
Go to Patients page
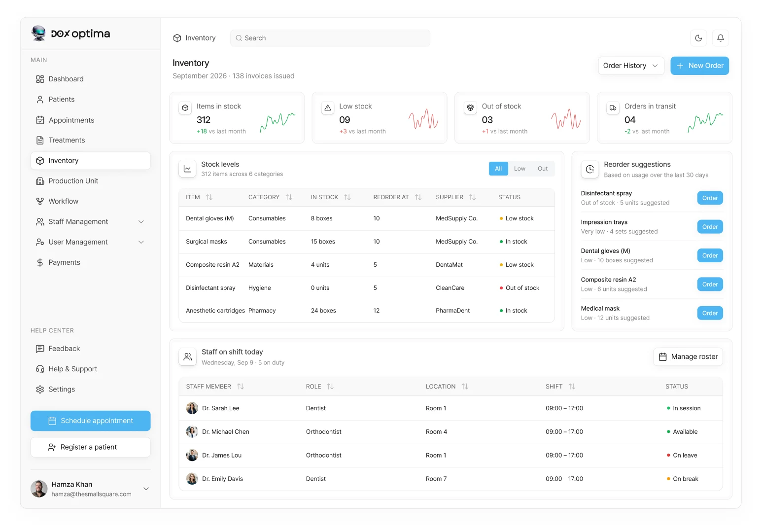click(90, 99)
